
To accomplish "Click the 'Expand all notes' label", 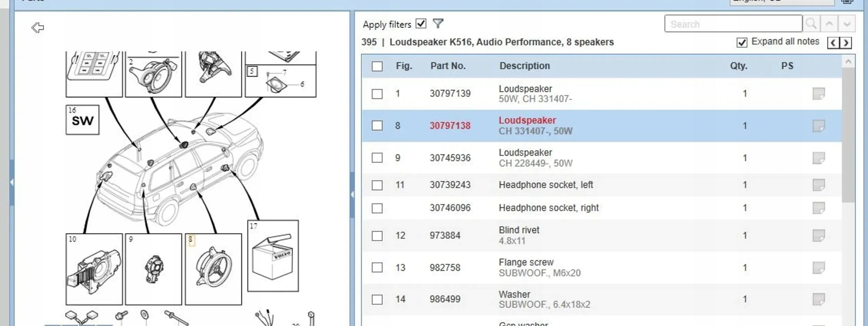I will coord(785,42).
